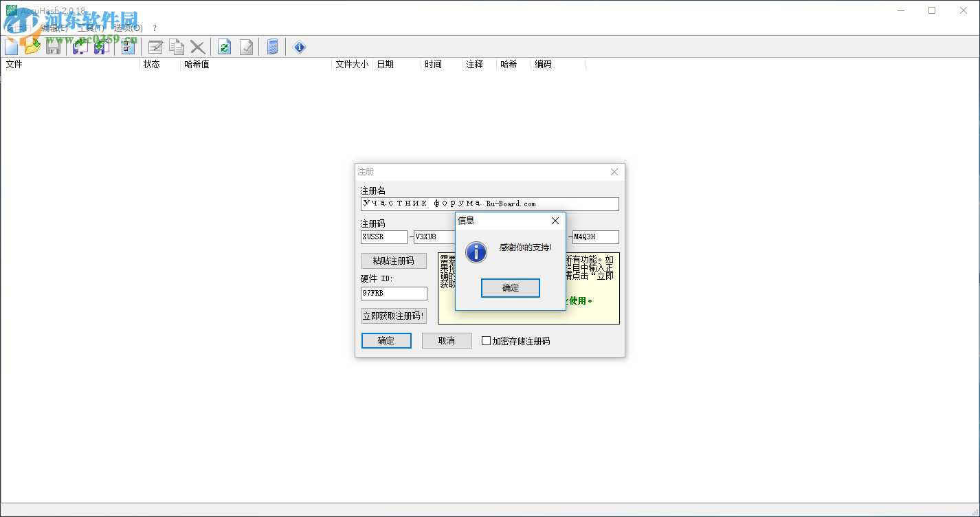Image resolution: width=980 pixels, height=517 pixels.
Task: Click the delete entry X icon
Action: [x=198, y=47]
